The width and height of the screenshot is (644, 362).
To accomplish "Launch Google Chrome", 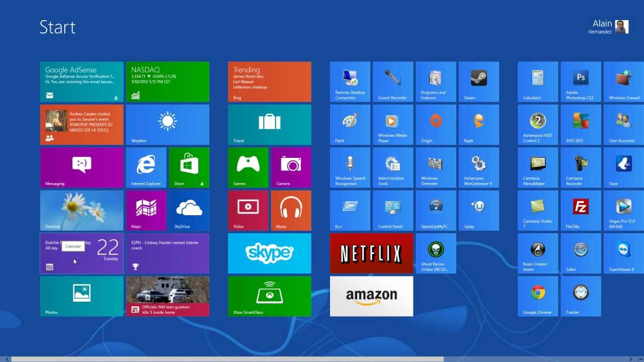I will coord(538,296).
